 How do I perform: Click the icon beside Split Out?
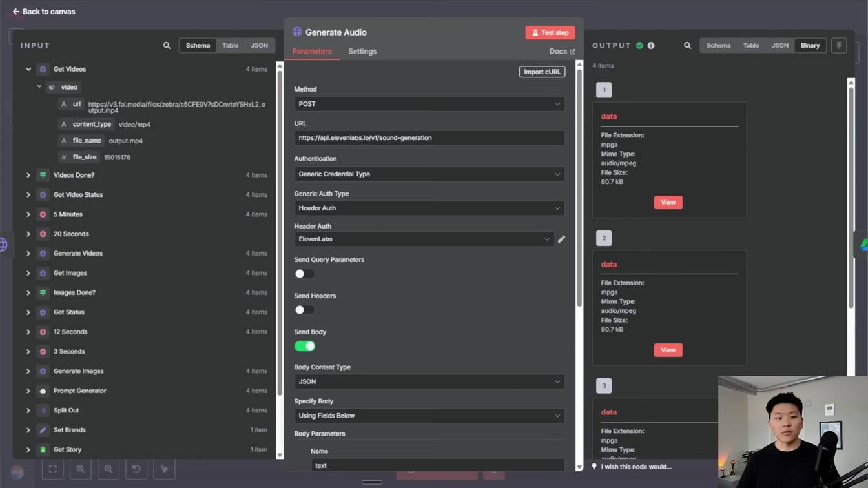(x=43, y=411)
